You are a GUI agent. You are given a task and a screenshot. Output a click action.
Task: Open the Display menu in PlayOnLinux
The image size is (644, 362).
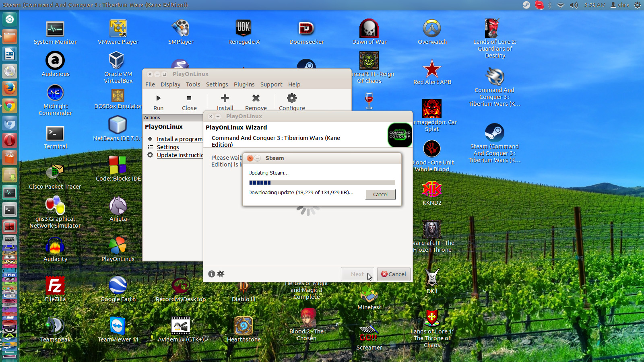tap(170, 84)
